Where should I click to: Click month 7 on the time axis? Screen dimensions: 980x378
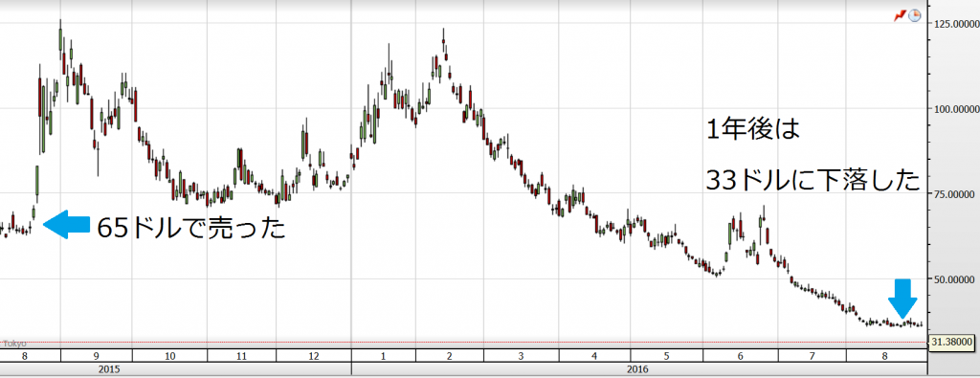point(812,356)
